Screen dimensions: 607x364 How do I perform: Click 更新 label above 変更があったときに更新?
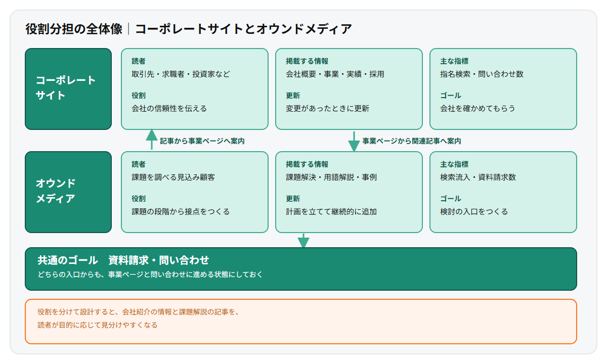293,95
